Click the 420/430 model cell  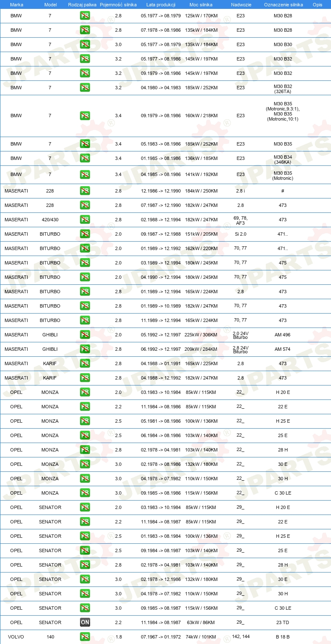coord(50,220)
